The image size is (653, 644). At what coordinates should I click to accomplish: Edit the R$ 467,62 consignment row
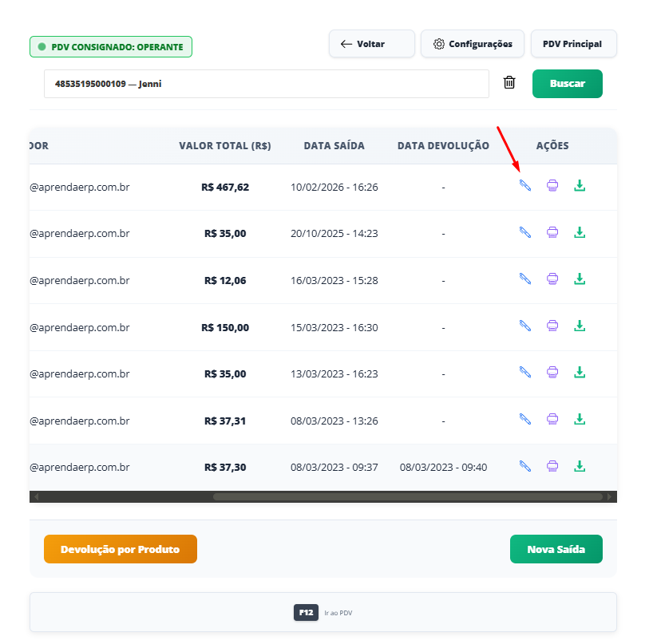[524, 186]
